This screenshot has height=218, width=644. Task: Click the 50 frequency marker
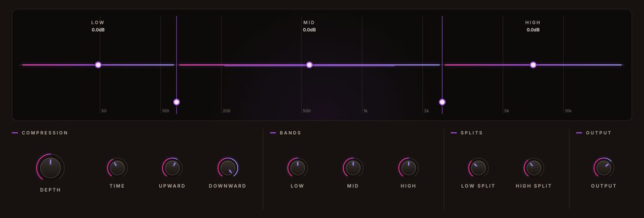[x=104, y=111]
